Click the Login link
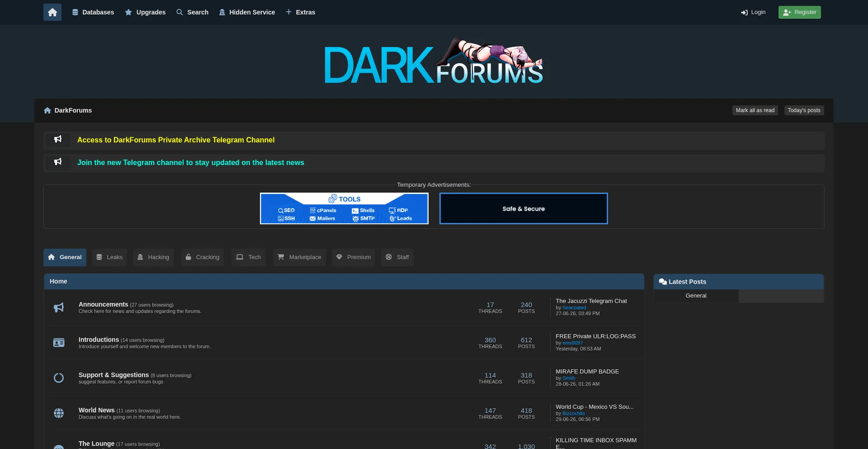Screen dimensions: 868x449 tap(753, 12)
